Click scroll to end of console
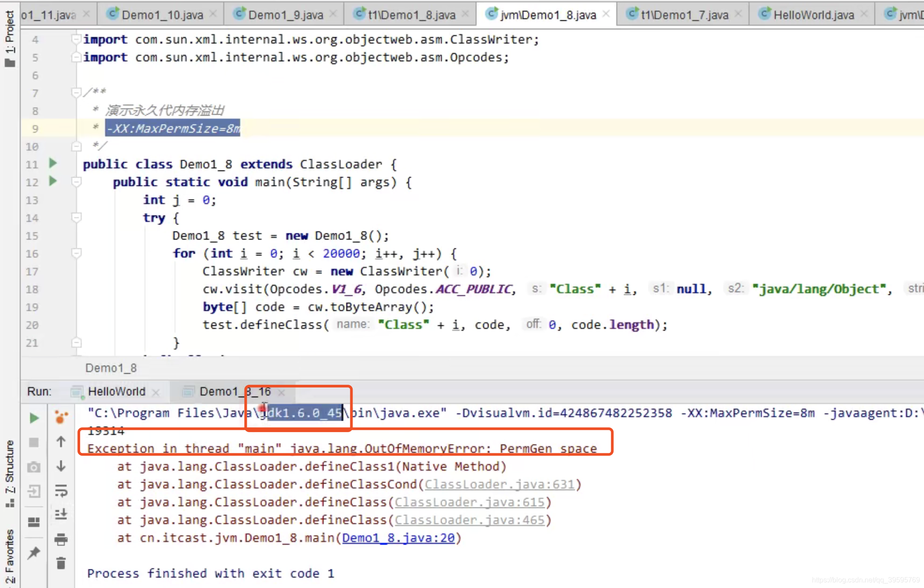The width and height of the screenshot is (924, 588). [61, 514]
